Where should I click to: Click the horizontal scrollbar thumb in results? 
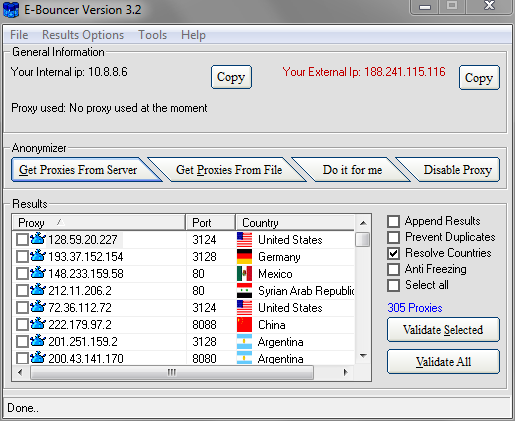tap(172, 372)
